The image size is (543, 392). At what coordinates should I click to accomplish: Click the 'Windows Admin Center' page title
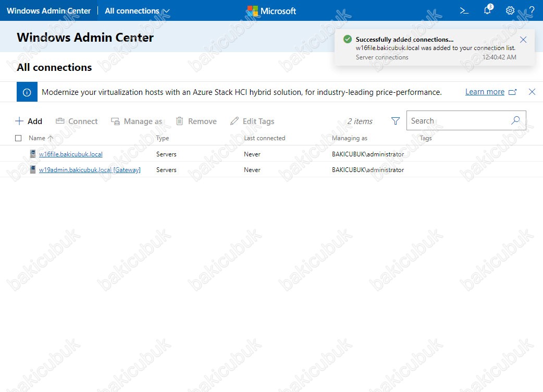pos(85,38)
